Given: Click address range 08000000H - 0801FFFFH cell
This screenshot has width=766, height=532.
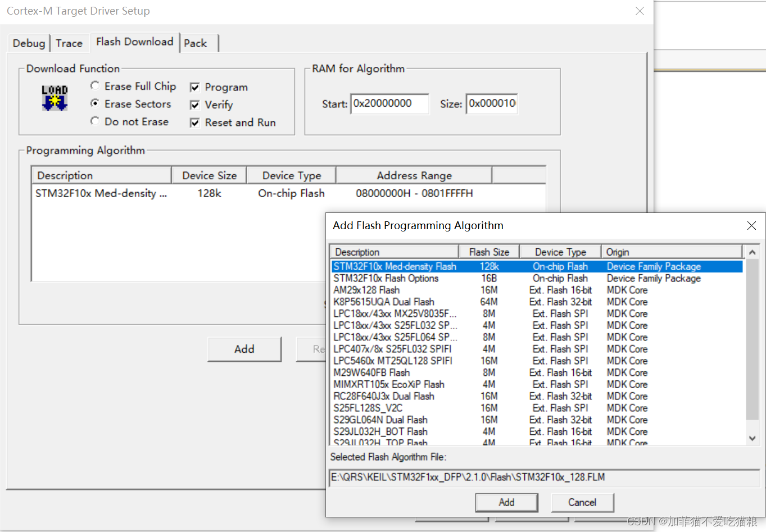Looking at the screenshot, I should (414, 193).
